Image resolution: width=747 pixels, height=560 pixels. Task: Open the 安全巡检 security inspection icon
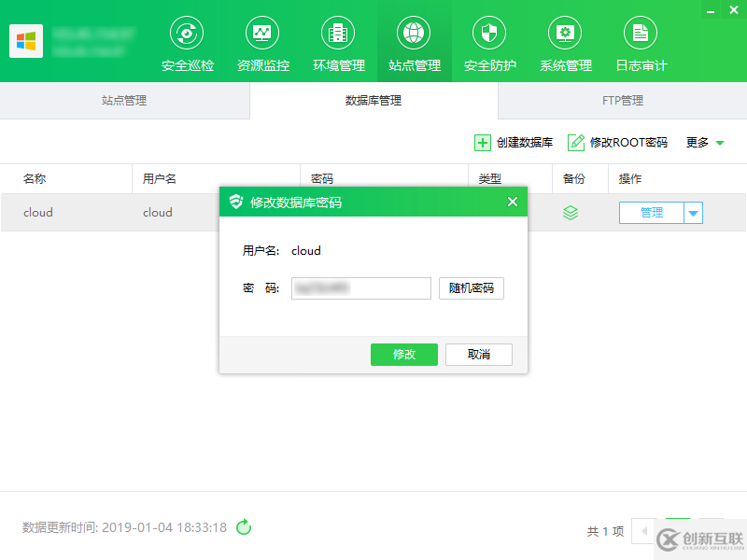(x=187, y=33)
